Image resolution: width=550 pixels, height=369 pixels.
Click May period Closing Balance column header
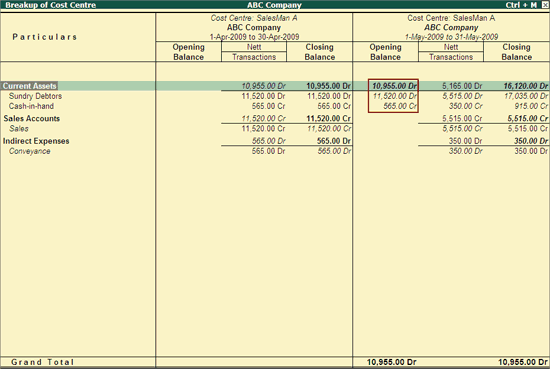pos(516,52)
